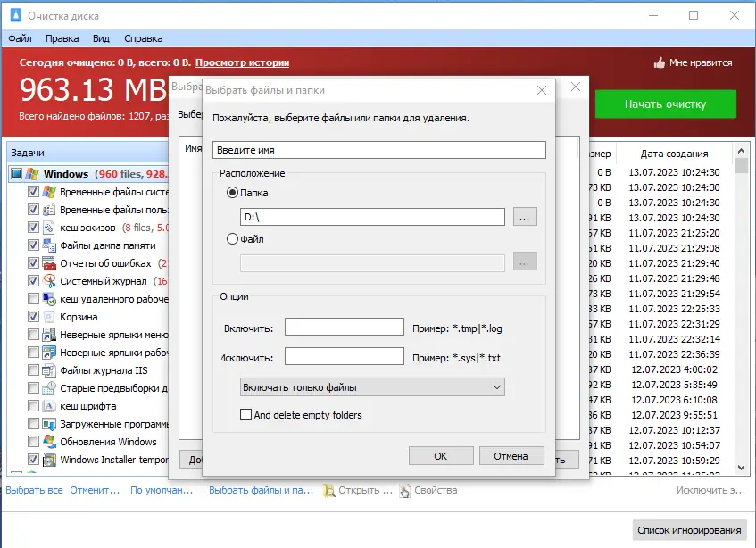Click file list scrollbar down arrow
The image size is (756, 548).
pyautogui.click(x=742, y=467)
